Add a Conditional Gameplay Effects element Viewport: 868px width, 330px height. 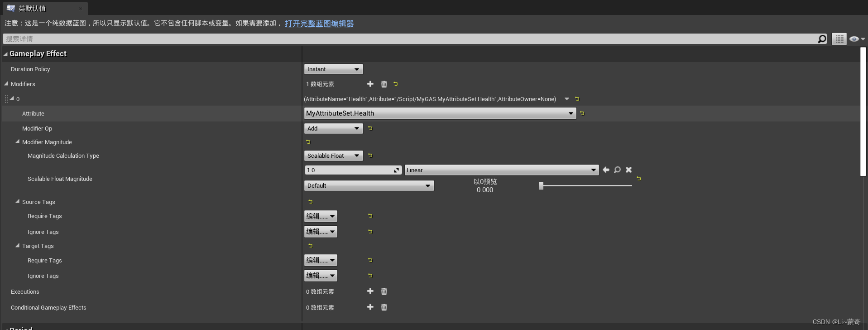click(x=370, y=307)
